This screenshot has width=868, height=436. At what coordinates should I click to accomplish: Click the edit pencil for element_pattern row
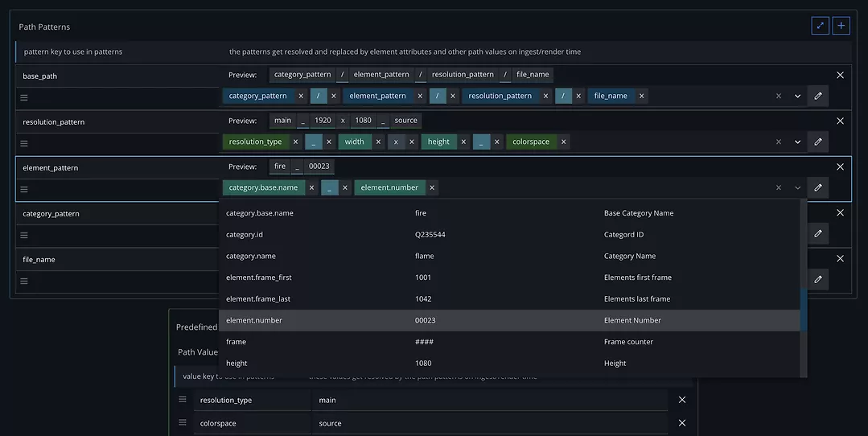coord(818,187)
